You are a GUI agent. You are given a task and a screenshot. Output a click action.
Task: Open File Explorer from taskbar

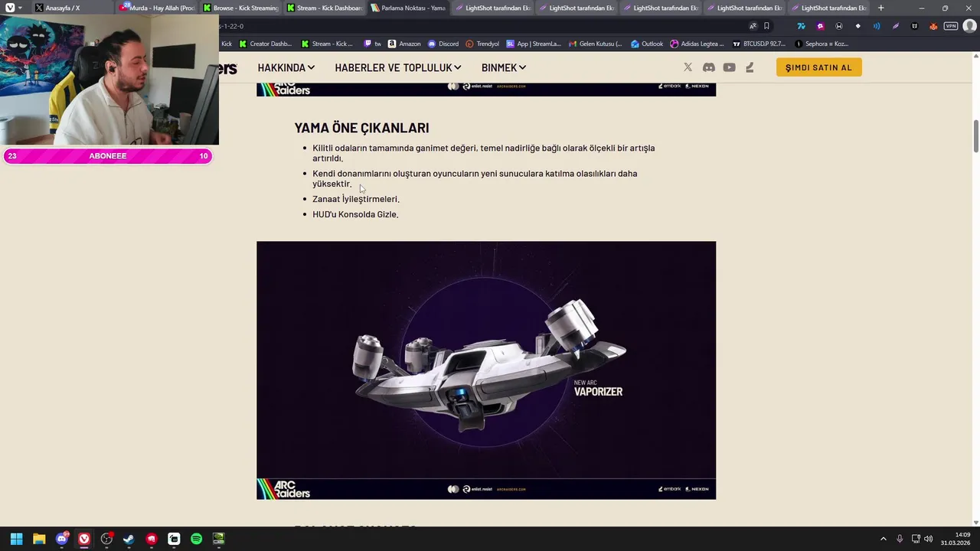39,539
